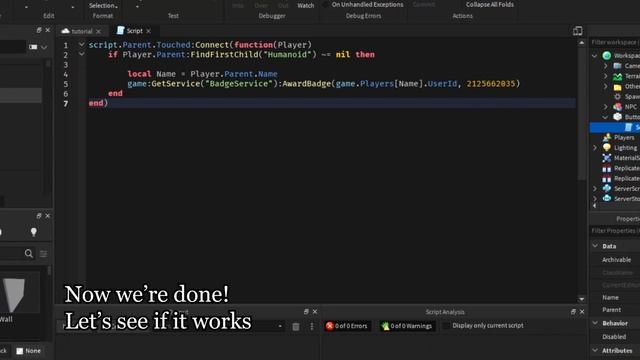The image size is (640, 360).
Task: Open the output panel options menu
Action: (x=312, y=327)
